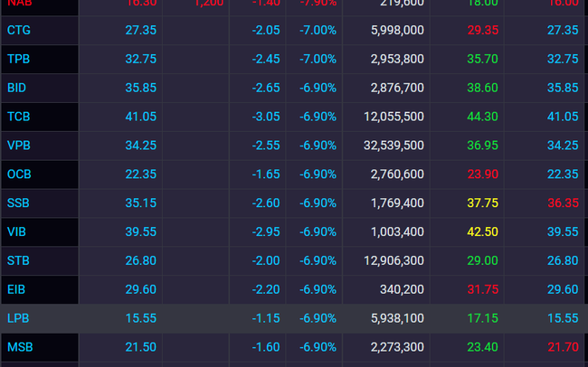Open the SSB ticker symbol
The height and width of the screenshot is (367, 588).
pos(18,203)
